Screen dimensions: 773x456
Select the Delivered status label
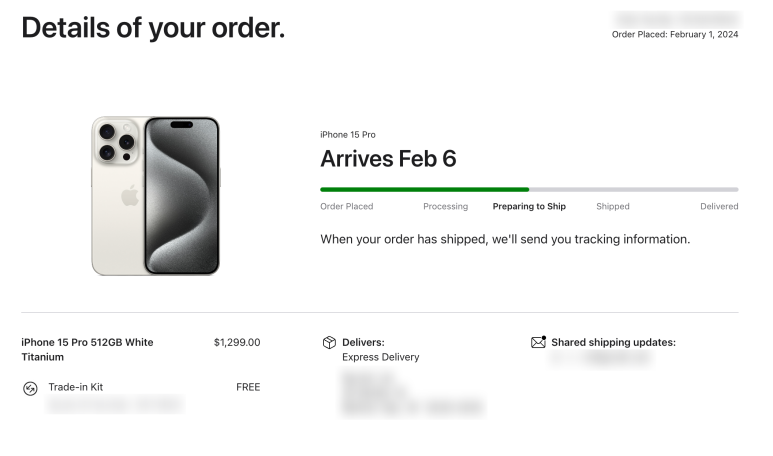[719, 206]
